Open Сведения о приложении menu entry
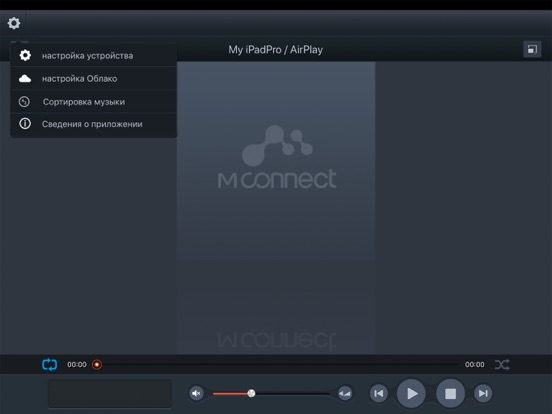This screenshot has width=552, height=414. coord(94,124)
